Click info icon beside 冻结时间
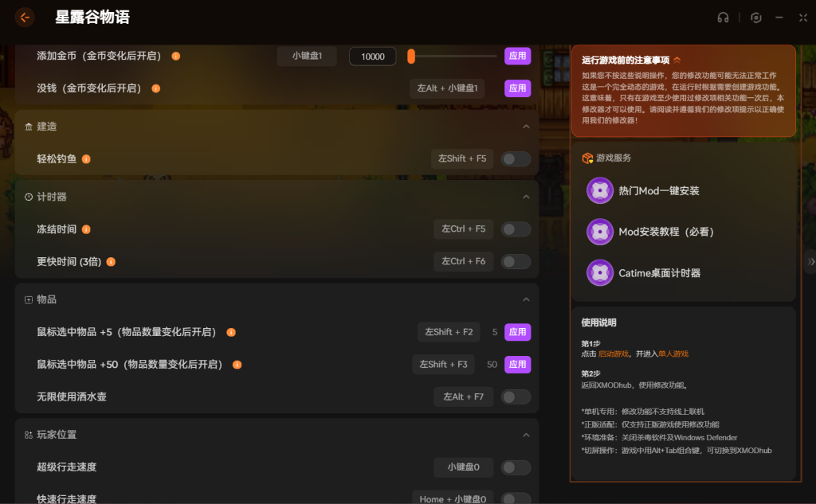Viewport: 816px width, 504px height. pyautogui.click(x=86, y=229)
